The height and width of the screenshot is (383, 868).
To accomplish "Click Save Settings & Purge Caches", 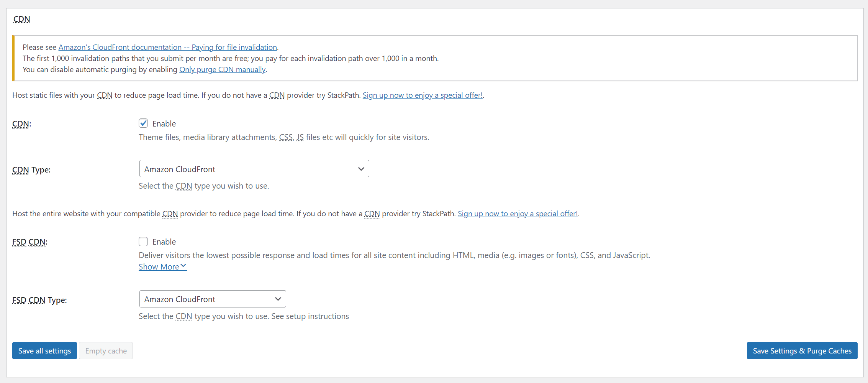I will (802, 351).
